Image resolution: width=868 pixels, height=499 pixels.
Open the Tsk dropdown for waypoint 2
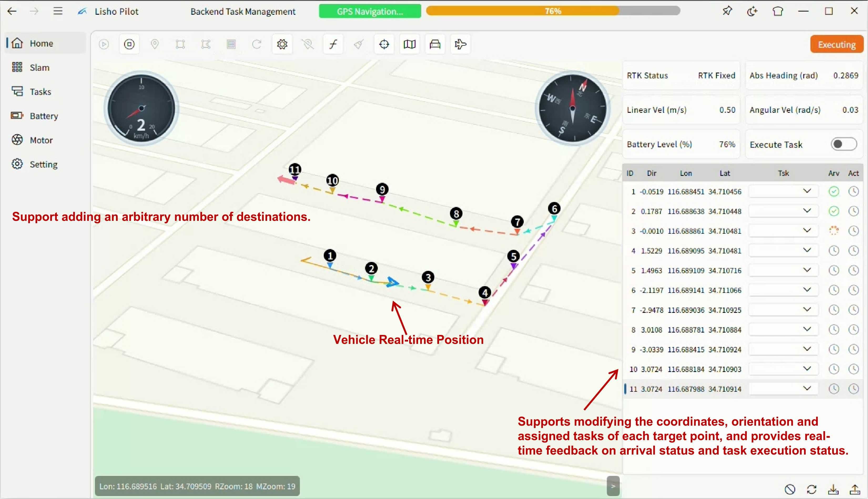783,211
